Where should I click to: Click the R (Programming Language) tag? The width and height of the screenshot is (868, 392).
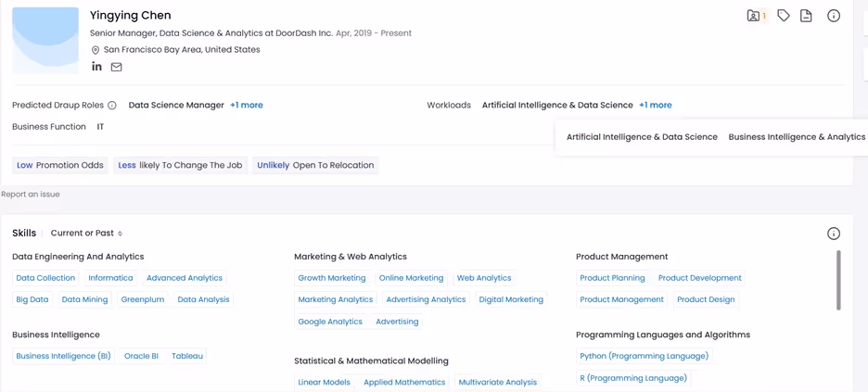coord(633,378)
